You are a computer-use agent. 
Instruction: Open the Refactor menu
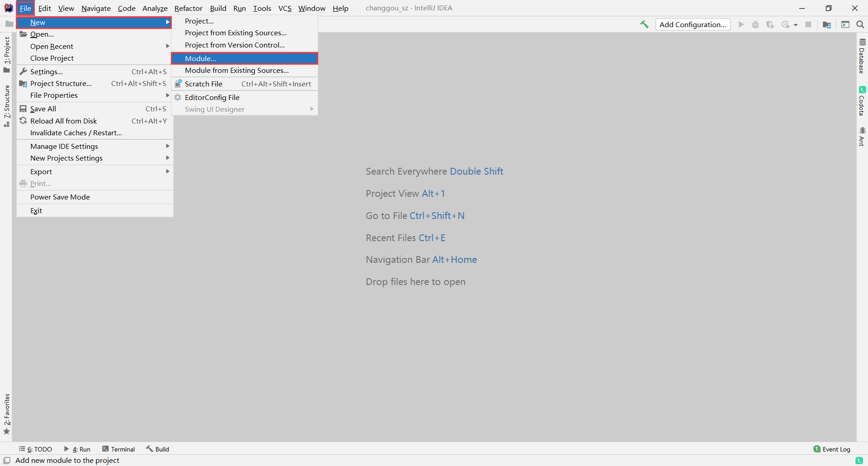coord(189,8)
